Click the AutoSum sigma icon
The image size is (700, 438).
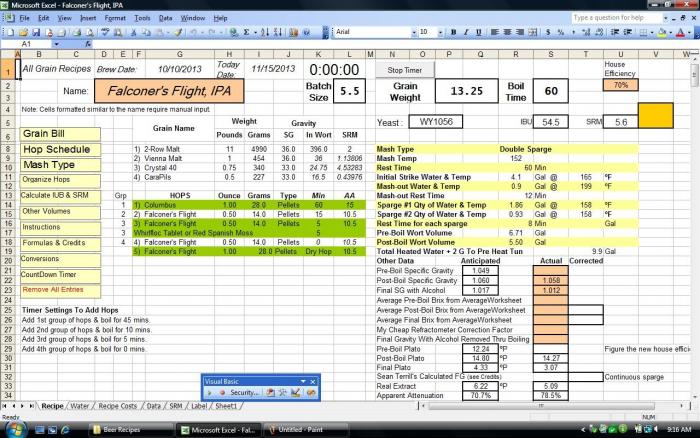point(246,32)
